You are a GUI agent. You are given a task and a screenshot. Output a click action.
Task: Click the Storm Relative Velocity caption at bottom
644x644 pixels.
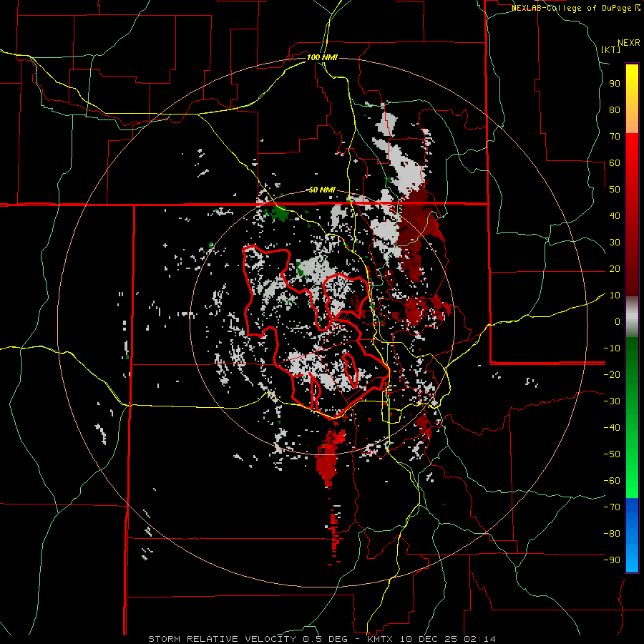(x=322, y=639)
